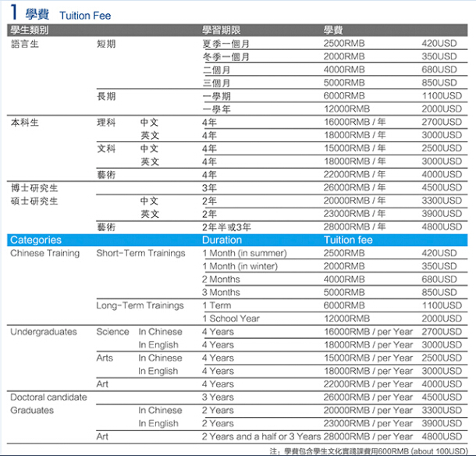476x456 pixels.
Task: Click the "Arts" sub-category cell
Action: pyautogui.click(x=105, y=358)
